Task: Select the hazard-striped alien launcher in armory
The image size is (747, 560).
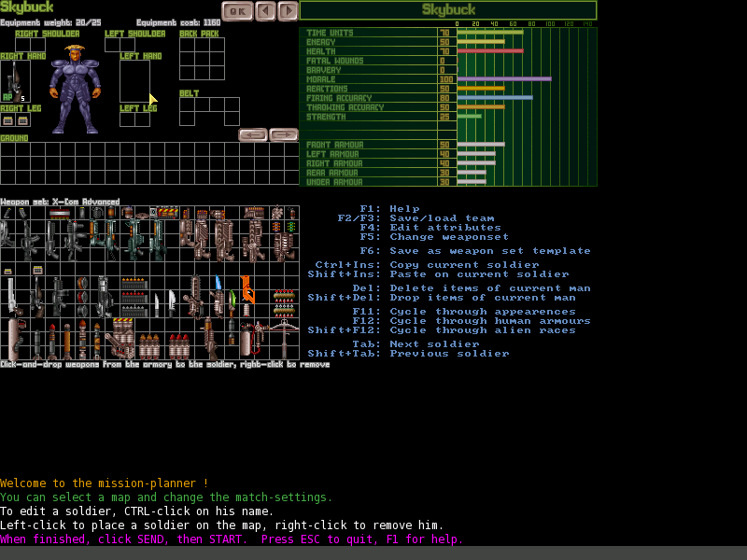Action: tap(120, 339)
